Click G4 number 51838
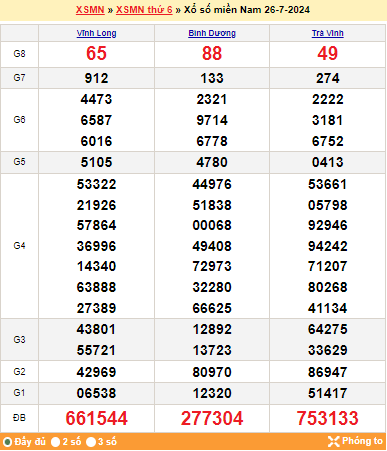 point(212,205)
